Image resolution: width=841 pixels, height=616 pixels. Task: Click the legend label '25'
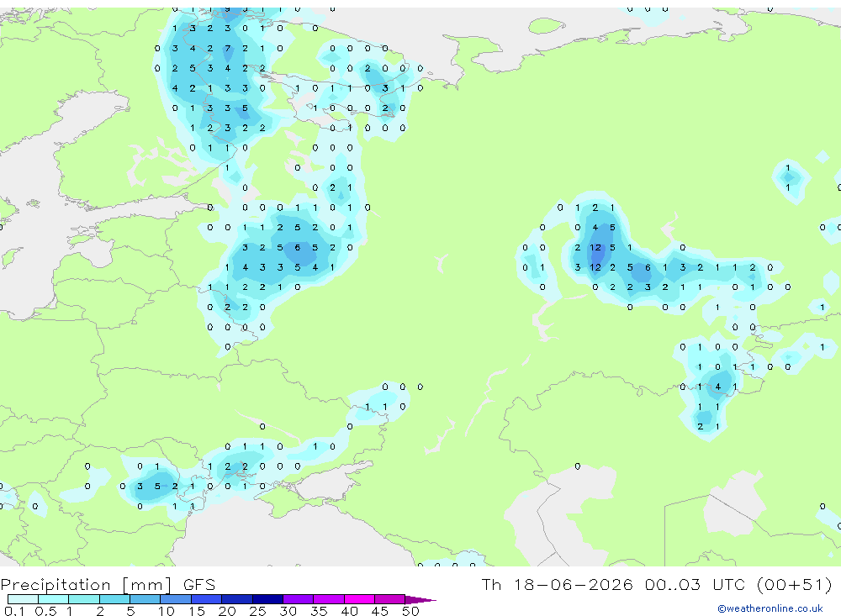[x=257, y=611]
